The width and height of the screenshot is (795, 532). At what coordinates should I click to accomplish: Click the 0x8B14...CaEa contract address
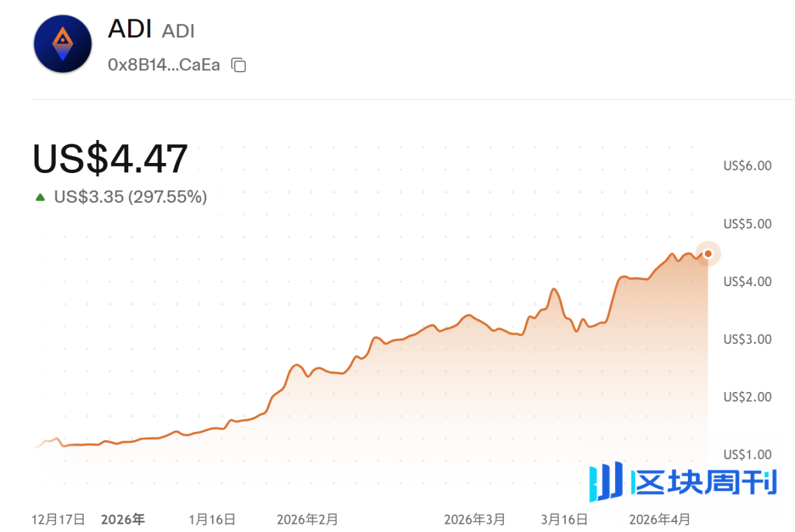[x=164, y=65]
